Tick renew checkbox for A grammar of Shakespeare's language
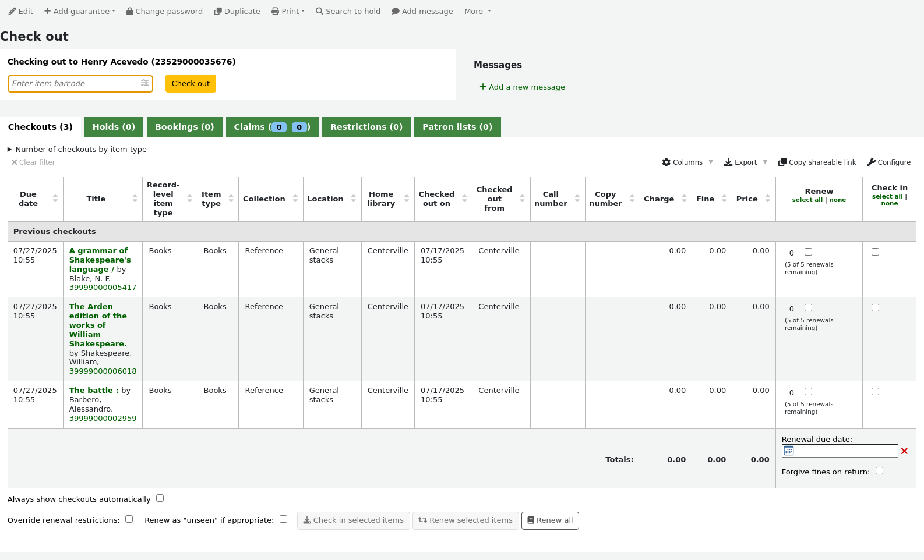The width and height of the screenshot is (924, 560). tap(808, 252)
